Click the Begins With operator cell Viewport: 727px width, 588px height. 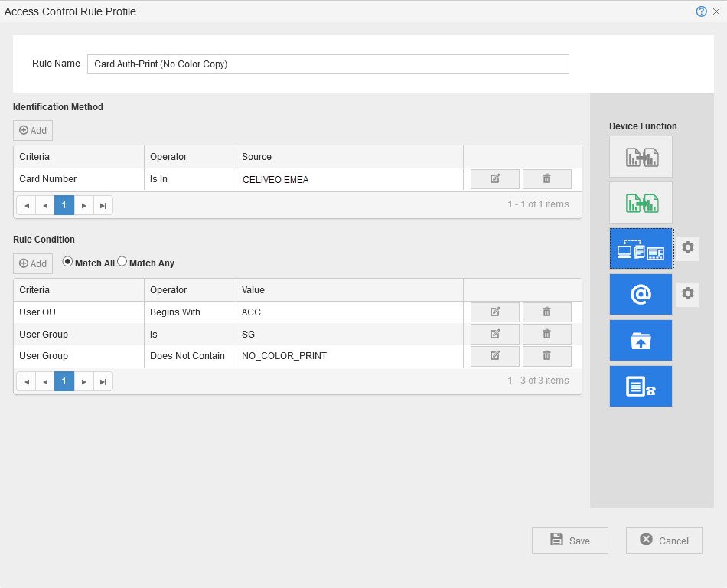tap(190, 312)
